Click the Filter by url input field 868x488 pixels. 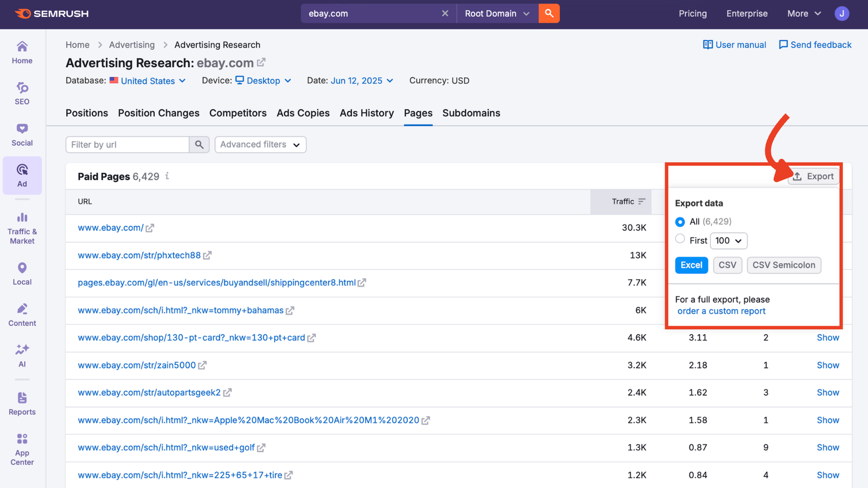pyautogui.click(x=127, y=144)
